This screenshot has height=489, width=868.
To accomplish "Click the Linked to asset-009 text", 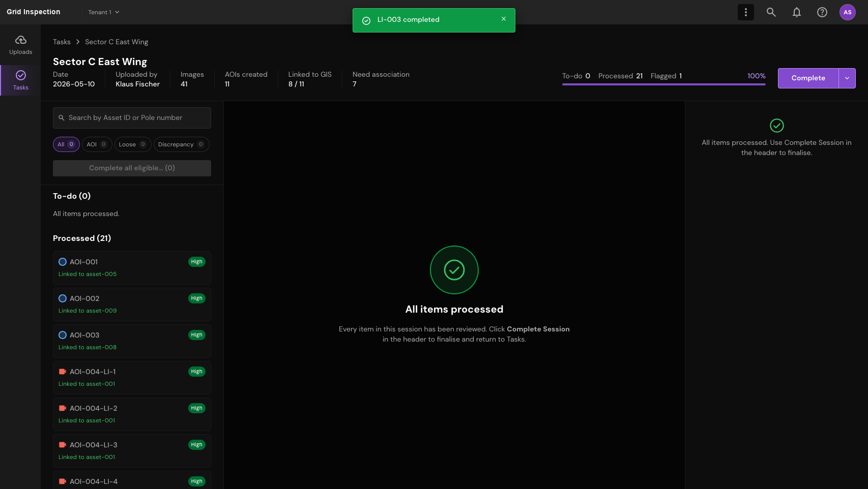I will click(x=88, y=311).
